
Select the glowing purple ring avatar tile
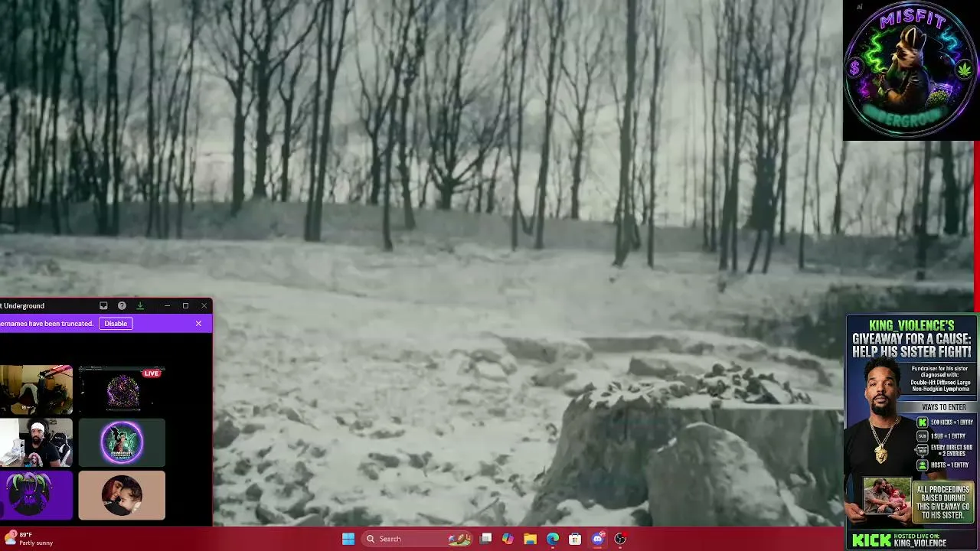(x=122, y=442)
